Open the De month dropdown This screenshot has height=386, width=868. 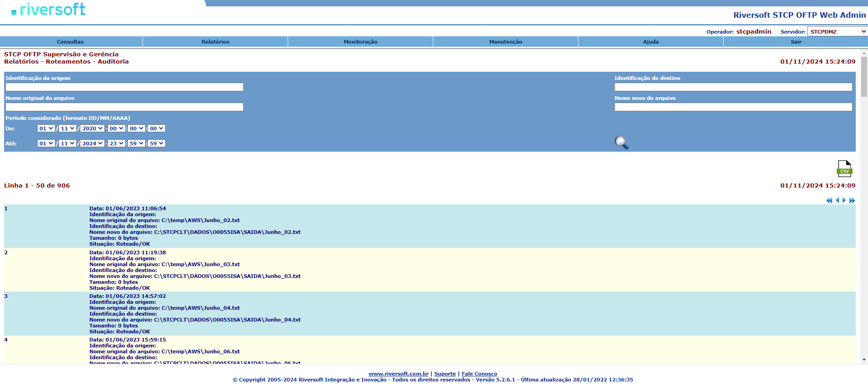(68, 129)
